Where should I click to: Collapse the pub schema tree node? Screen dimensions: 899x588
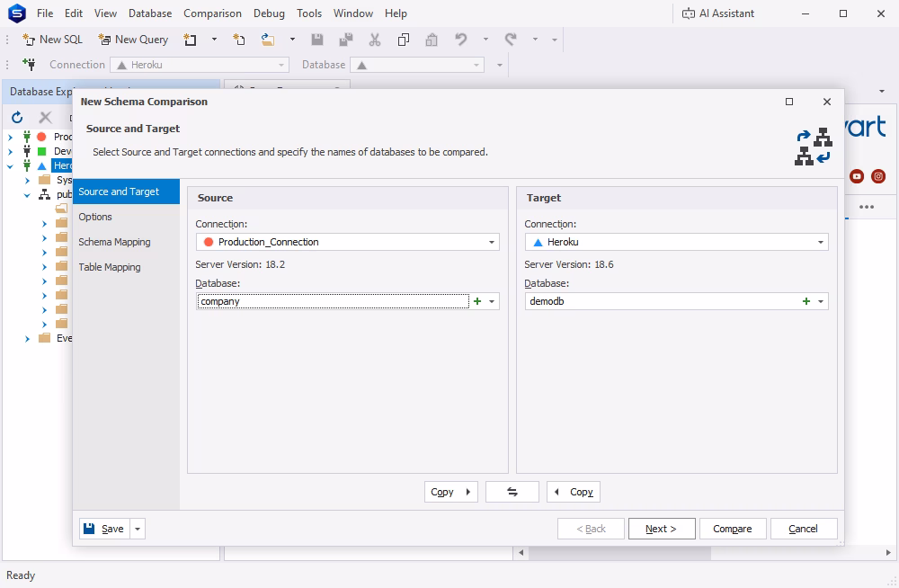click(27, 195)
